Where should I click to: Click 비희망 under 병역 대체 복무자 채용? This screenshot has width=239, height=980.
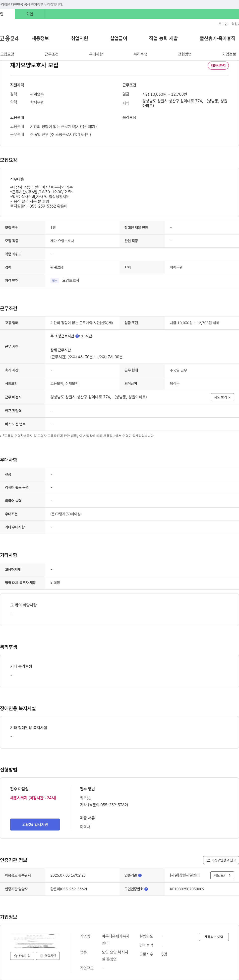(55, 583)
